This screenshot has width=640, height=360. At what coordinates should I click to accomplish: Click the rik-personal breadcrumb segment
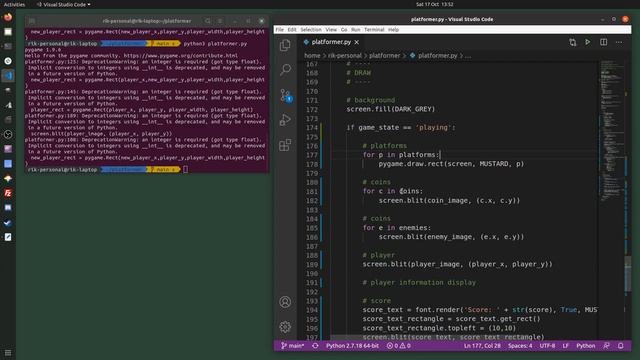click(345, 56)
